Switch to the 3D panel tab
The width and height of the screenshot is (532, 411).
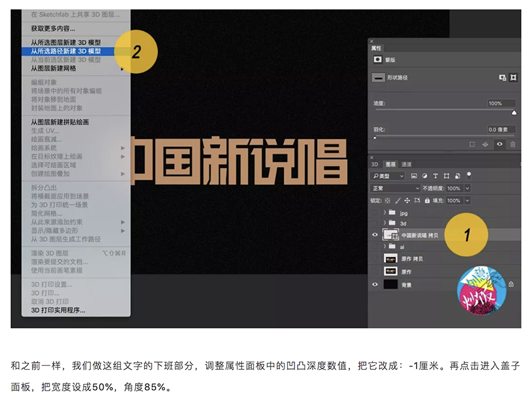pyautogui.click(x=375, y=165)
